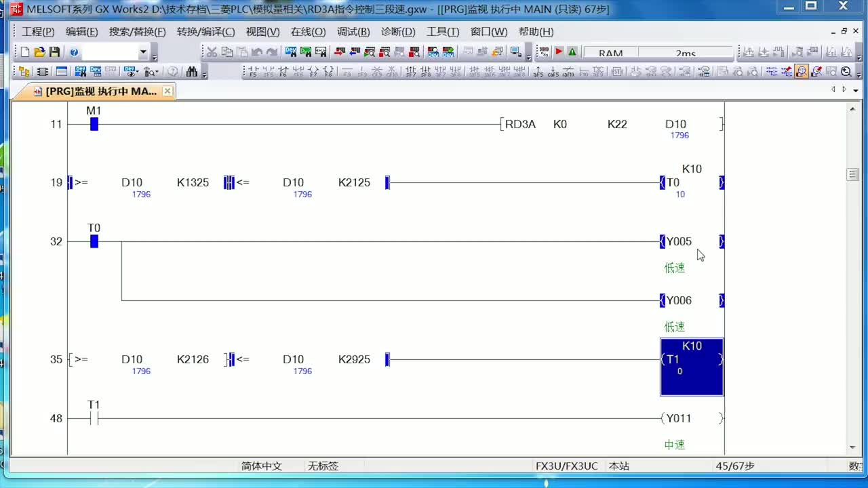This screenshot has height=488, width=868.
Task: Click the vertical scrollbar down arrow
Action: pyautogui.click(x=853, y=447)
